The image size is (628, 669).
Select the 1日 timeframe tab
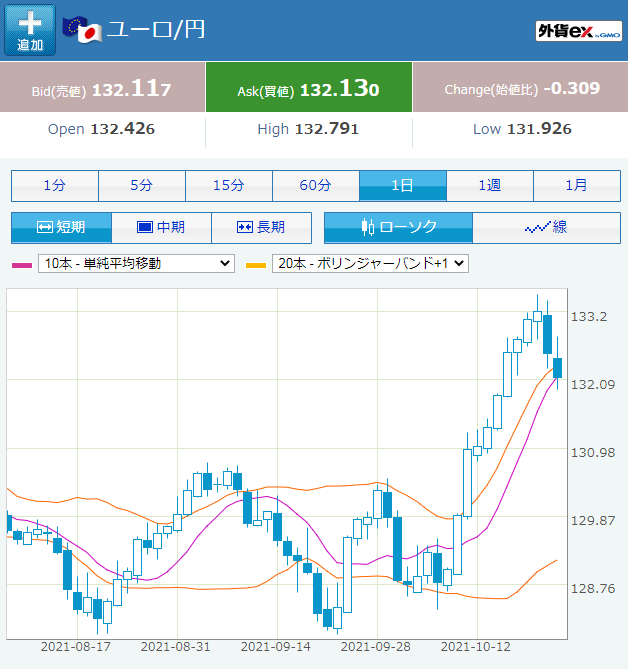coord(403,186)
